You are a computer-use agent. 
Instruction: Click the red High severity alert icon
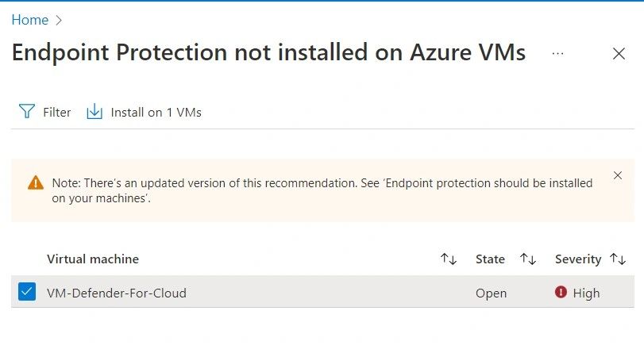(561, 293)
